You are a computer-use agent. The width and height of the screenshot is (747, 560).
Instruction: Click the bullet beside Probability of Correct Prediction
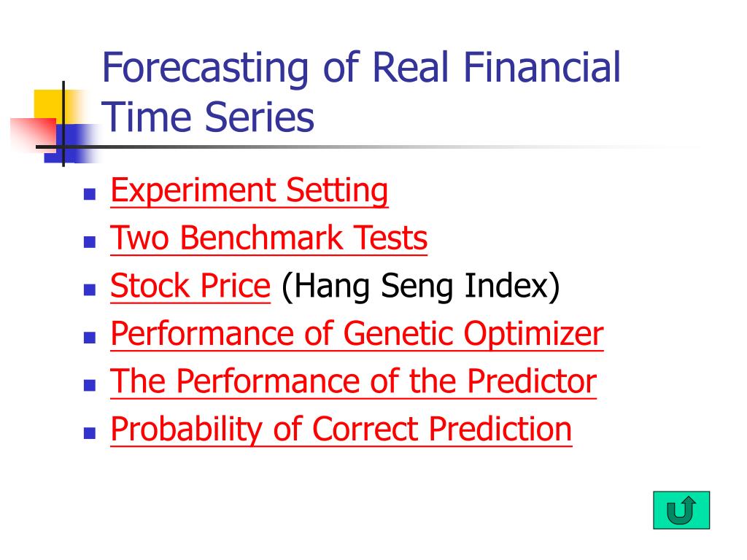[x=90, y=433]
